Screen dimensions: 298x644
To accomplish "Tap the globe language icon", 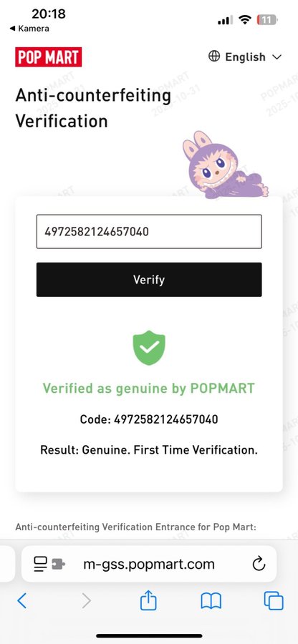I will [x=214, y=57].
